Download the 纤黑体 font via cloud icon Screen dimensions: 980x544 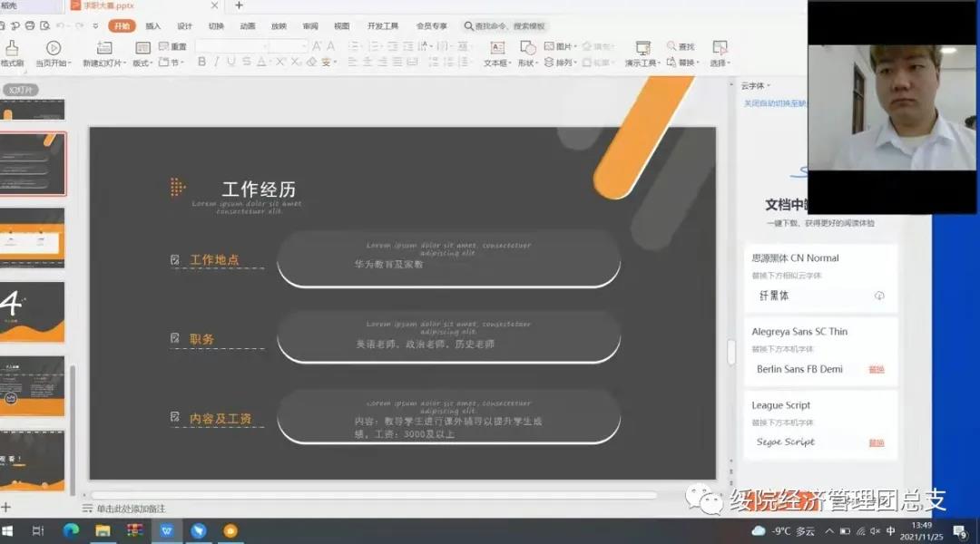[879, 296]
